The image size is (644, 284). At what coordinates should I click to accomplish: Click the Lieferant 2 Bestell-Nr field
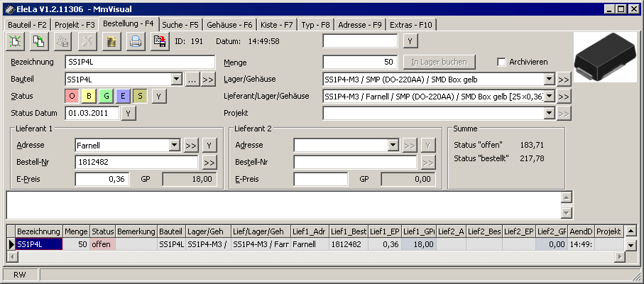(355, 163)
